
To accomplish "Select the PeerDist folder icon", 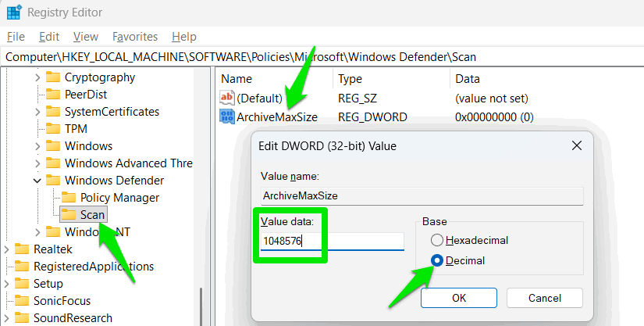I will (53, 95).
